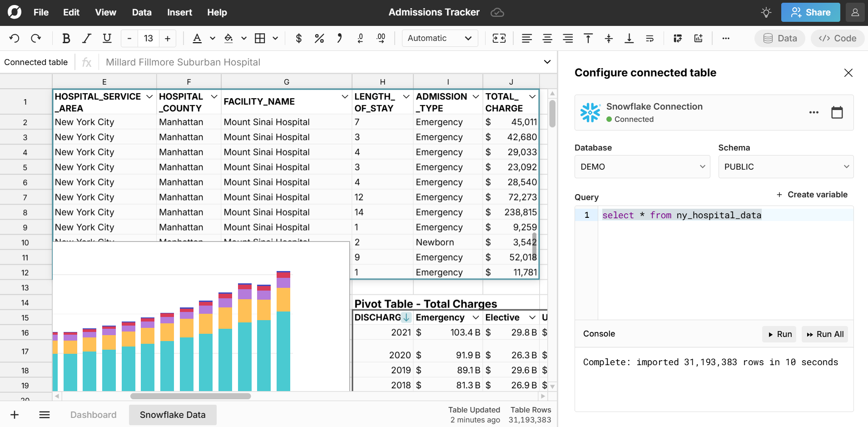Open the Automatic number format dropdown
The width and height of the screenshot is (868, 427).
click(x=439, y=38)
